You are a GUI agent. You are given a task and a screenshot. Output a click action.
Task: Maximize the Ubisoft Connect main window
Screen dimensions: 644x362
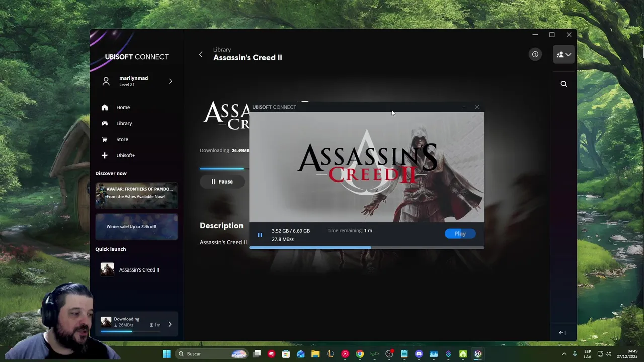coord(552,35)
